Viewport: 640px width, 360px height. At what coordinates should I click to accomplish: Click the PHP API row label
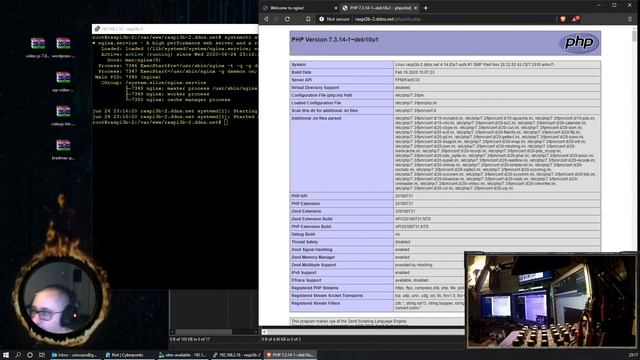(x=299, y=196)
